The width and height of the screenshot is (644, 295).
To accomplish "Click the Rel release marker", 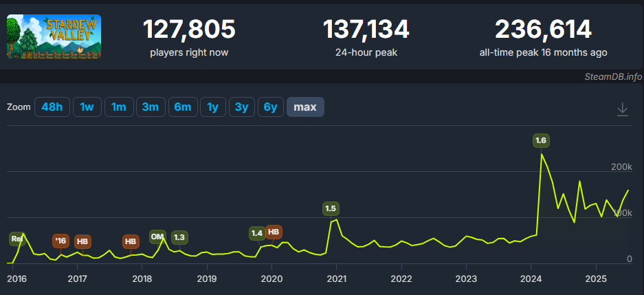I will (17, 239).
